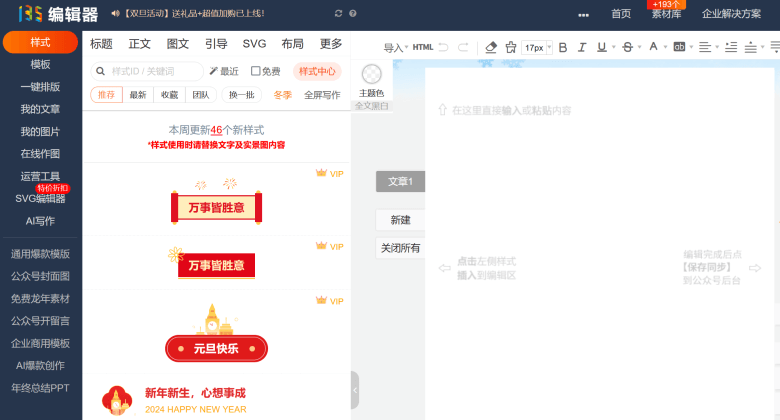The height and width of the screenshot is (420, 780).
Task: Click the text alignment icon
Action: click(704, 47)
